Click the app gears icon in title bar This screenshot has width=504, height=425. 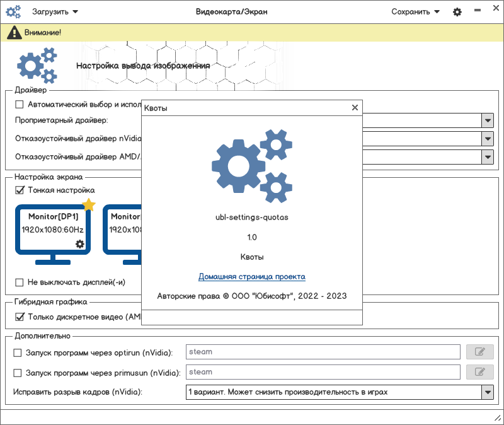coord(13,12)
